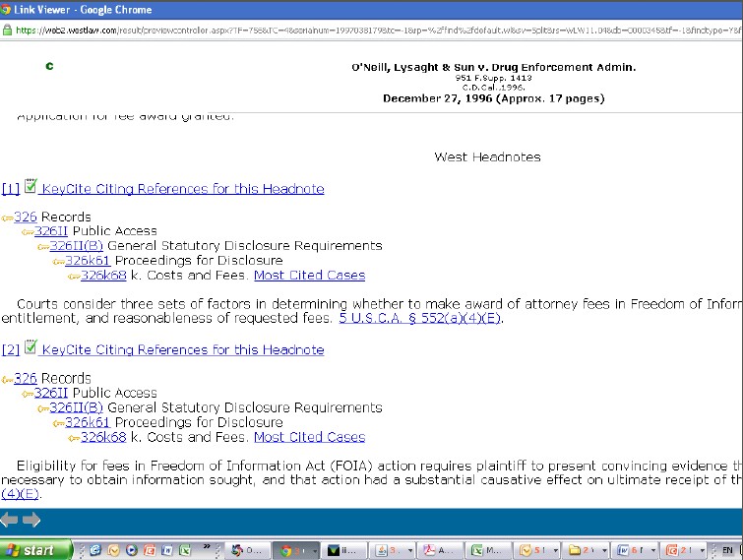Expand hidden quick launch items chevron
This screenshot has height=560, width=743.
(x=207, y=547)
